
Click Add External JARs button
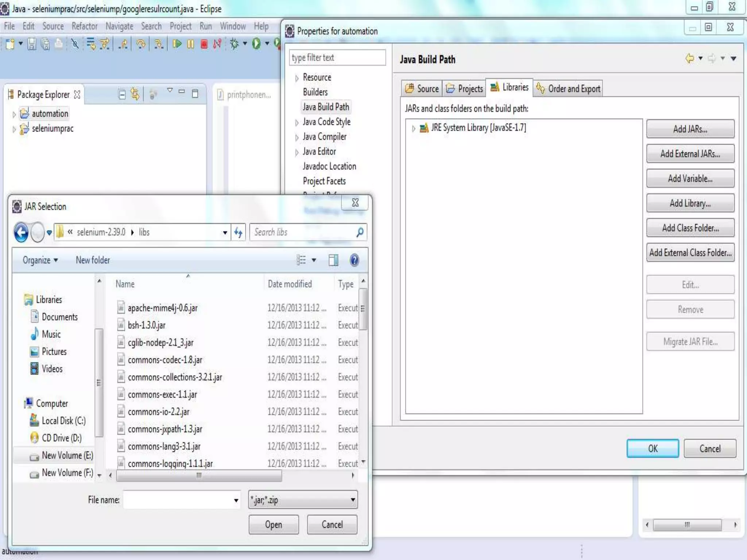(690, 154)
